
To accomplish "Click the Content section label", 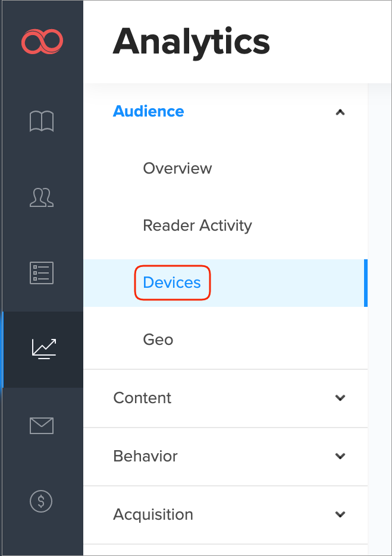I will [142, 398].
